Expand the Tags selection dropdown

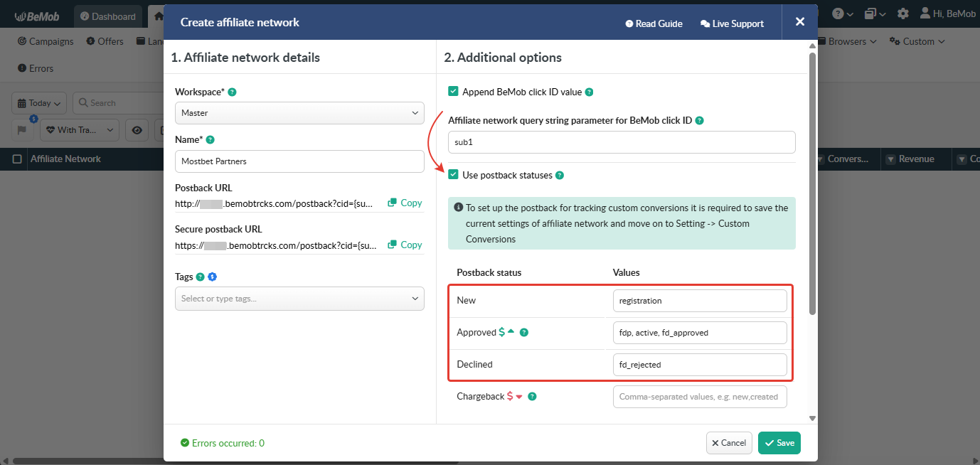click(299, 299)
